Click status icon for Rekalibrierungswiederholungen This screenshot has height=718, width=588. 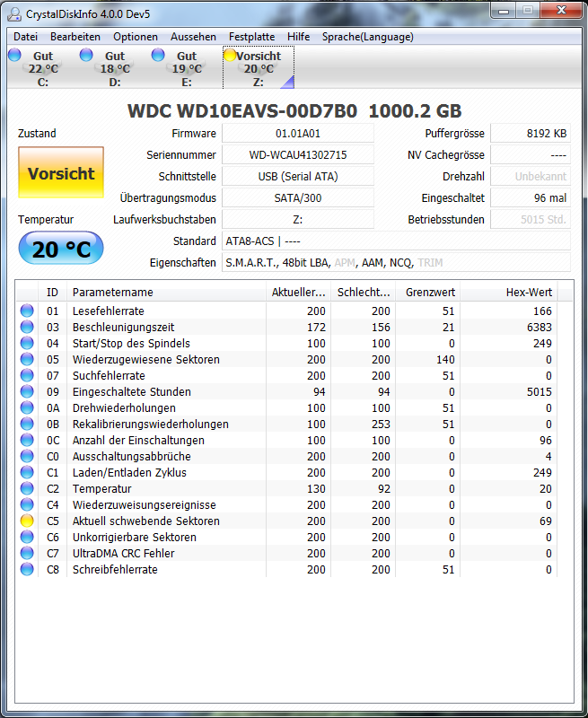pyautogui.click(x=27, y=424)
